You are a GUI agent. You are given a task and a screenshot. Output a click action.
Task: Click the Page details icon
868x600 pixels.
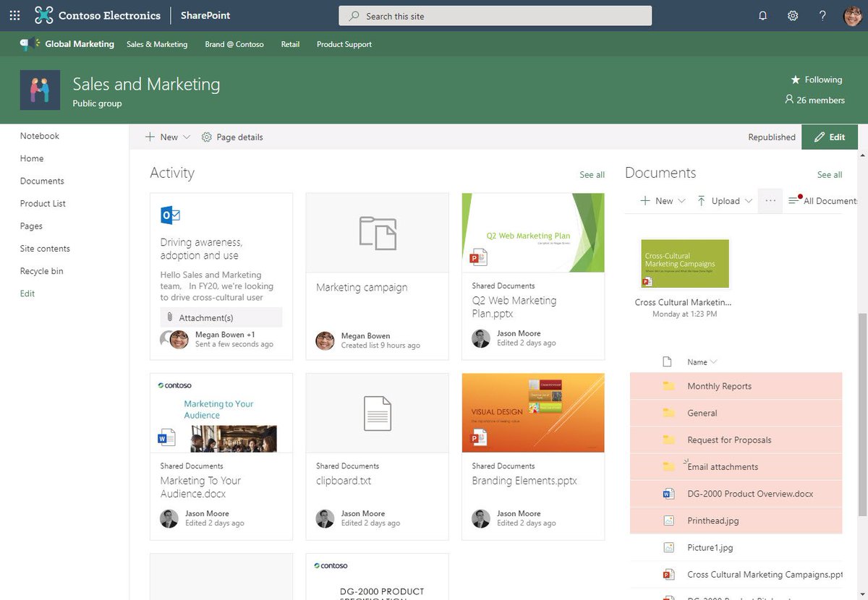pyautogui.click(x=207, y=137)
